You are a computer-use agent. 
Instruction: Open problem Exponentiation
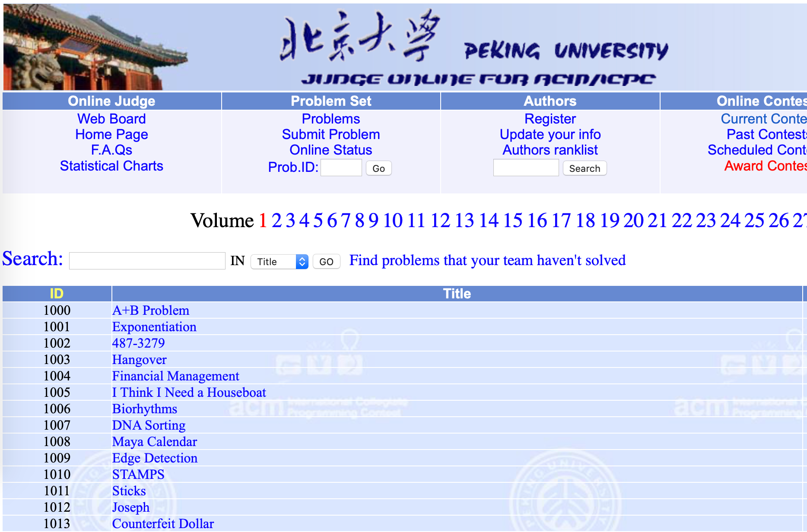pyautogui.click(x=154, y=327)
